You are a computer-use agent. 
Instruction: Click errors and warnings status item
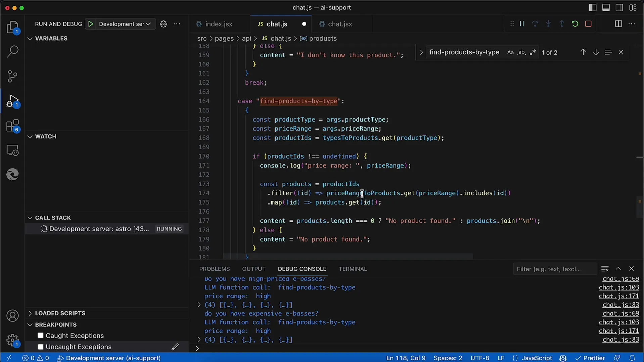pos(36,358)
